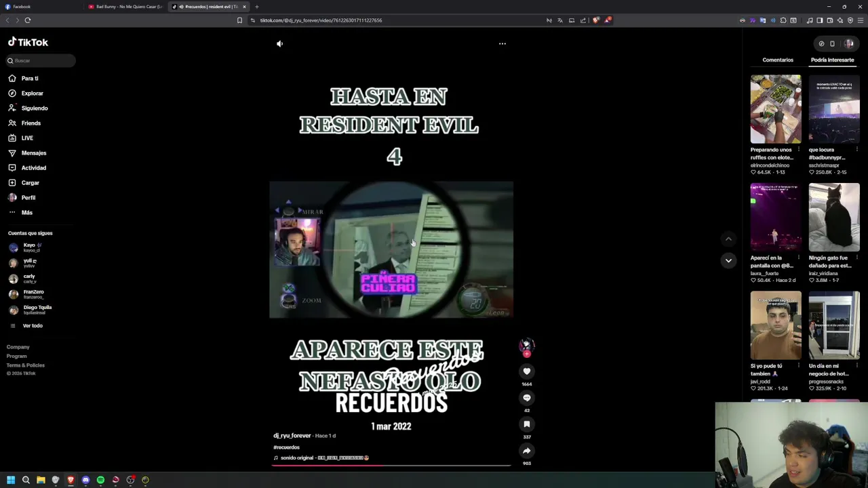The width and height of the screenshot is (868, 488).
Task: Mute the video with the speaker icon
Action: (279, 43)
